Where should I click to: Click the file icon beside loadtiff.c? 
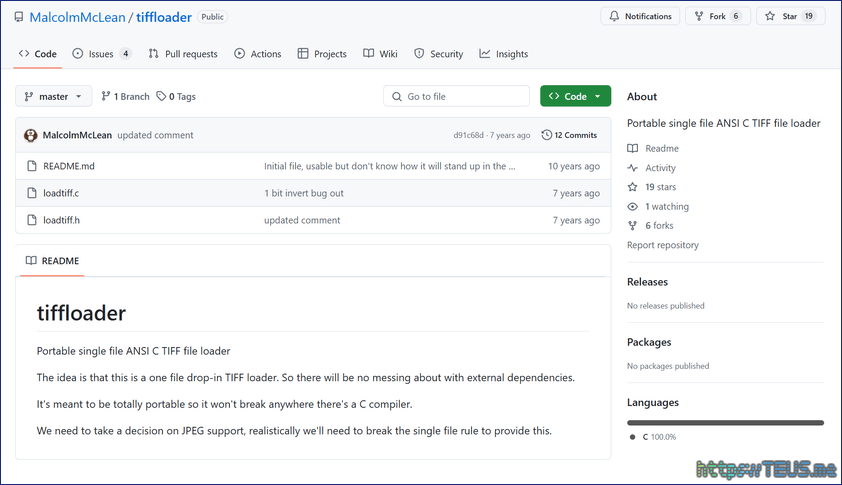point(31,193)
